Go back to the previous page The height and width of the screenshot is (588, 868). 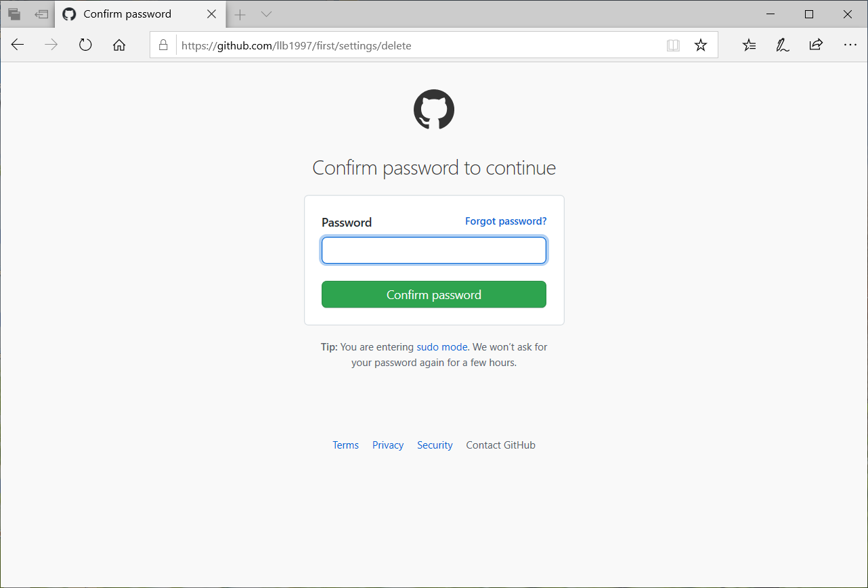tap(18, 45)
